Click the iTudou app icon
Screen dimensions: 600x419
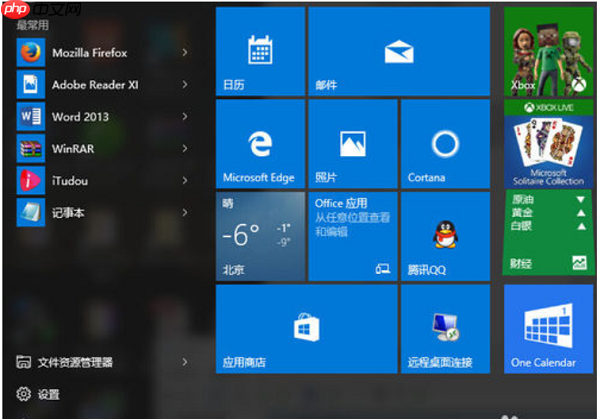click(x=31, y=180)
